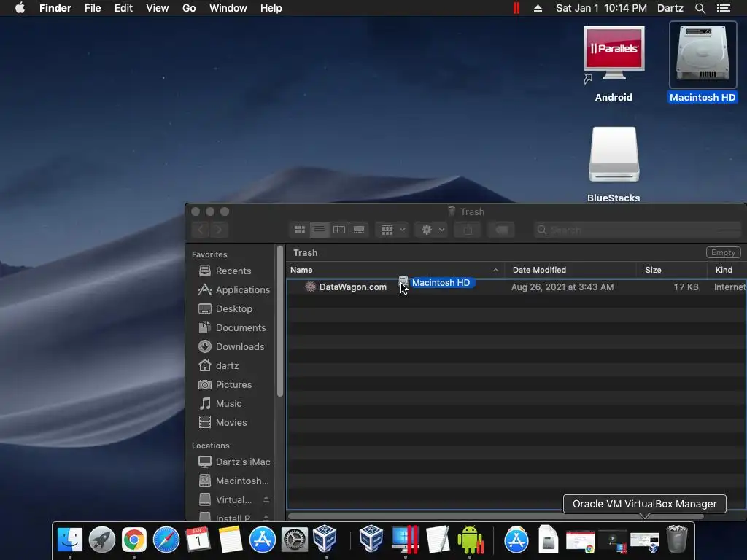Select Dartz's iMac under Locations
The width and height of the screenshot is (747, 560).
point(234,462)
